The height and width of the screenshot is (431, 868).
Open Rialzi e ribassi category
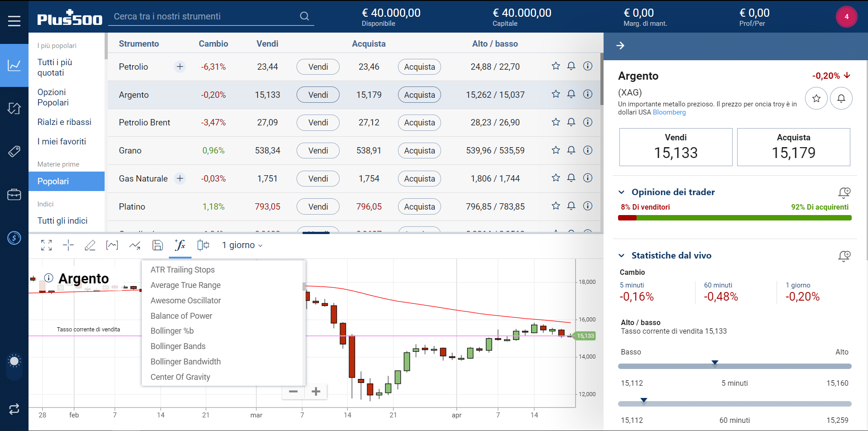coord(64,122)
